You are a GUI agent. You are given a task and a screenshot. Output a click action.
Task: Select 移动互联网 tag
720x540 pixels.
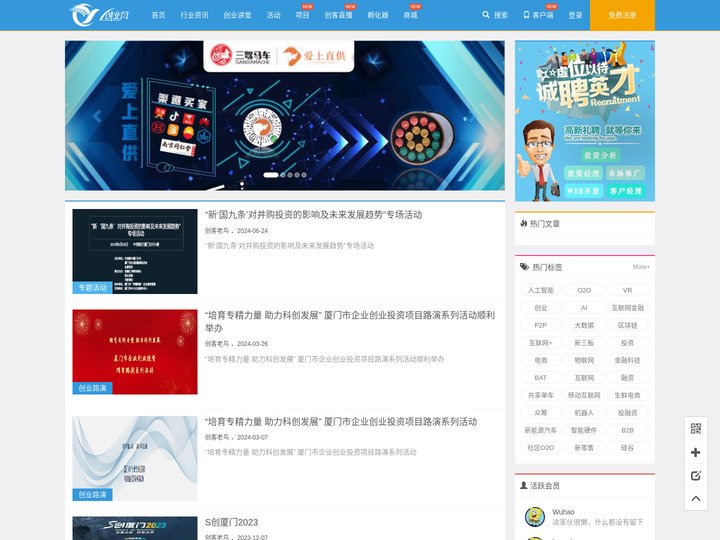click(584, 395)
